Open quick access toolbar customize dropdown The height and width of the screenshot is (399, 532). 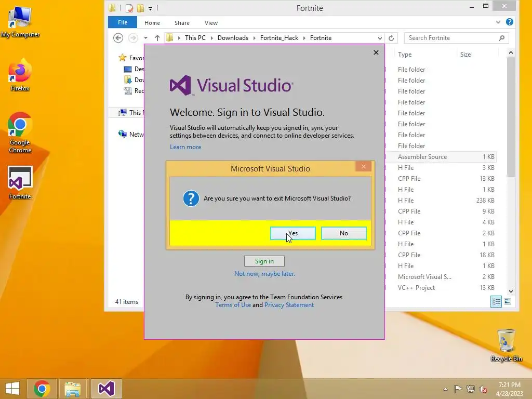tap(150, 8)
